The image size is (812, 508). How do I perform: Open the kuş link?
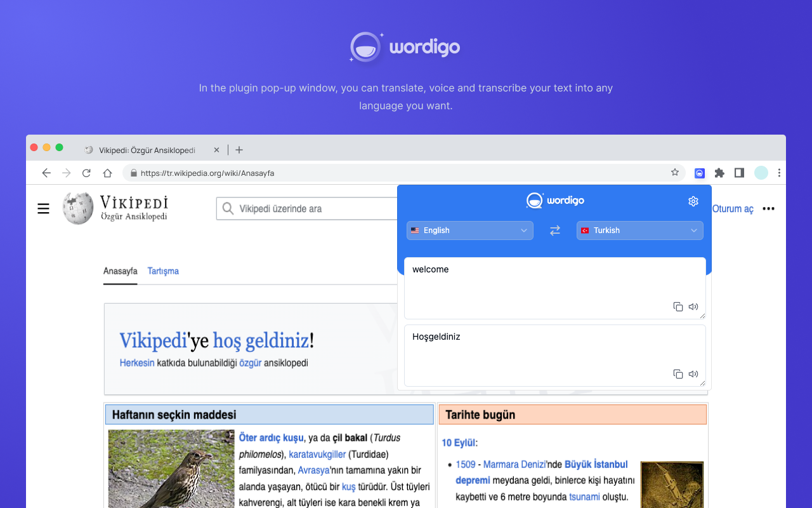[x=349, y=487]
